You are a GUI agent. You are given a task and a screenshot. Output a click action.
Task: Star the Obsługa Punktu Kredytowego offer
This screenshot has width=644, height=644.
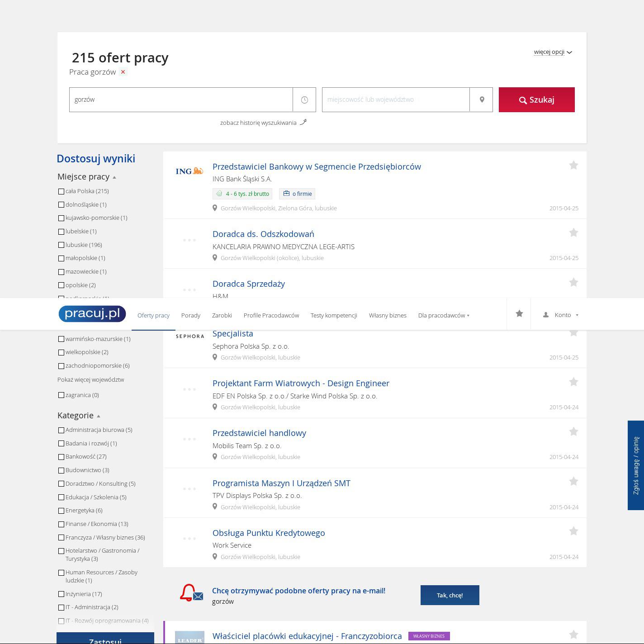click(x=573, y=531)
